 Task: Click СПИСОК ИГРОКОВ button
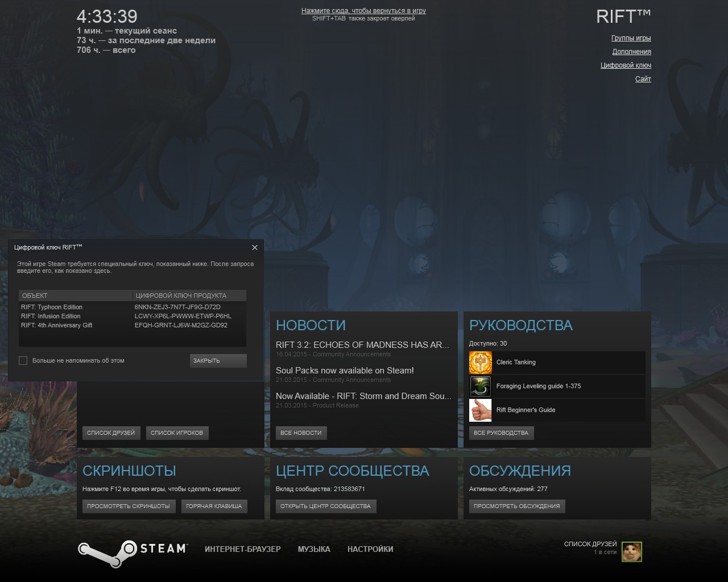(177, 433)
